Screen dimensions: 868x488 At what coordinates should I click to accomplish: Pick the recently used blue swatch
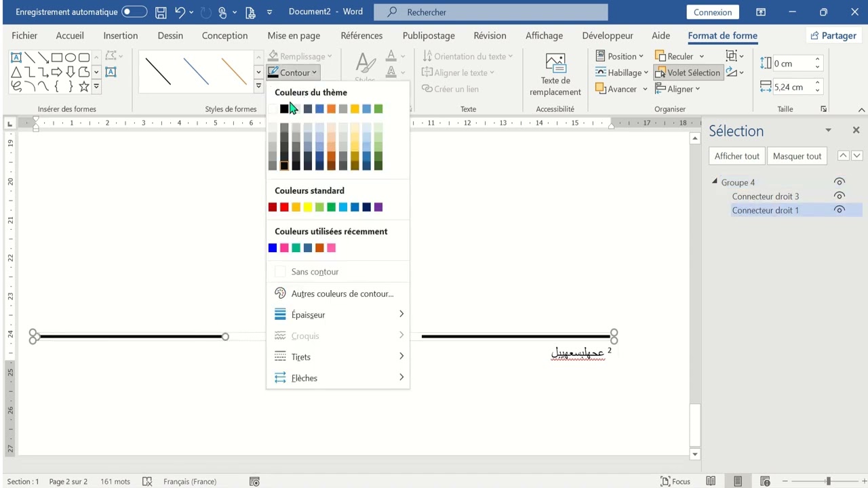(273, 247)
